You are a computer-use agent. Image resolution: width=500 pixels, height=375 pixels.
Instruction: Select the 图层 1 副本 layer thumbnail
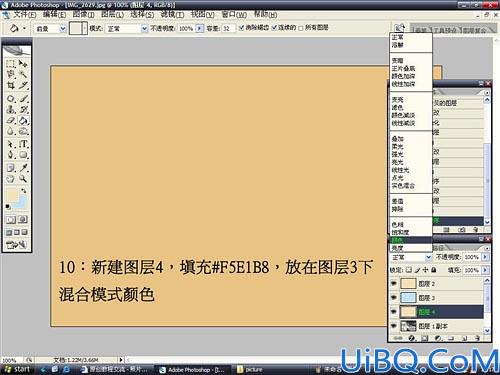tap(408, 326)
